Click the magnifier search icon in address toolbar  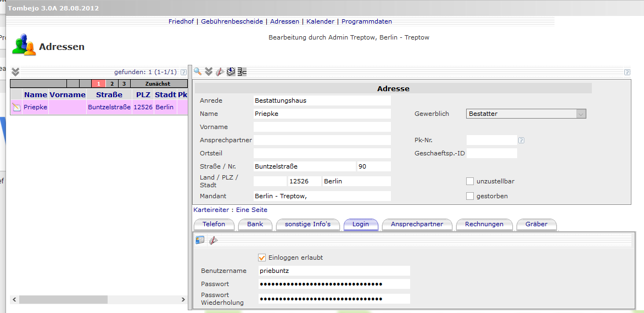(x=198, y=71)
